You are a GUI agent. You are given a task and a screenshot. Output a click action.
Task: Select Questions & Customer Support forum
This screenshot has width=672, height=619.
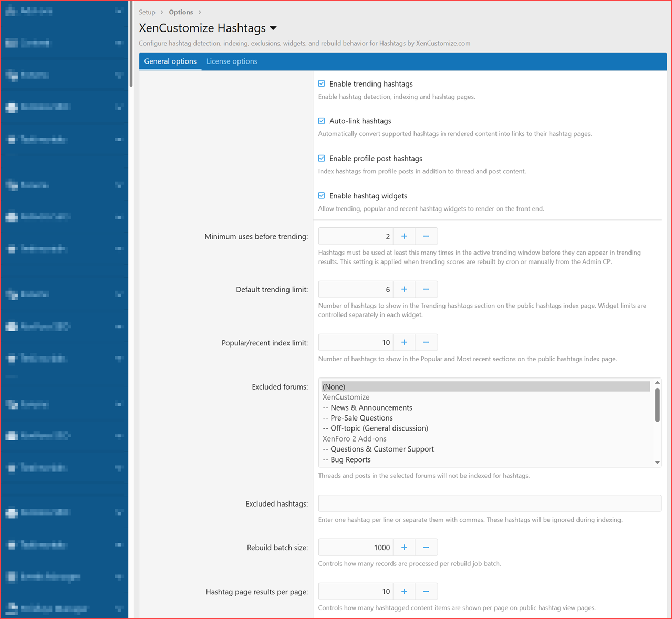[x=485, y=449]
